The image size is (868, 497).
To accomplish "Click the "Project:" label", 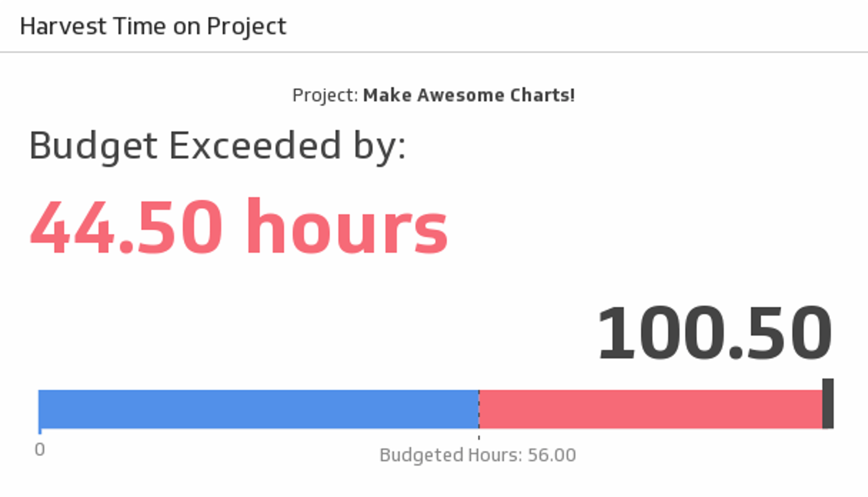I will pos(325,95).
